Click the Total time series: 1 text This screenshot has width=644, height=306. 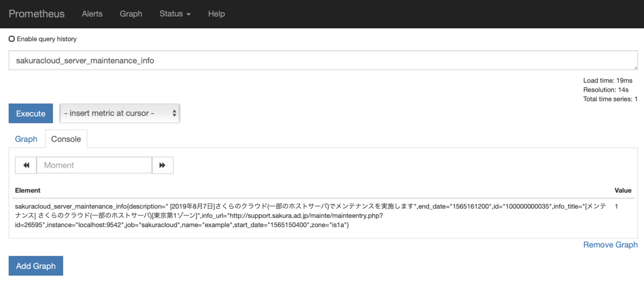610,99
